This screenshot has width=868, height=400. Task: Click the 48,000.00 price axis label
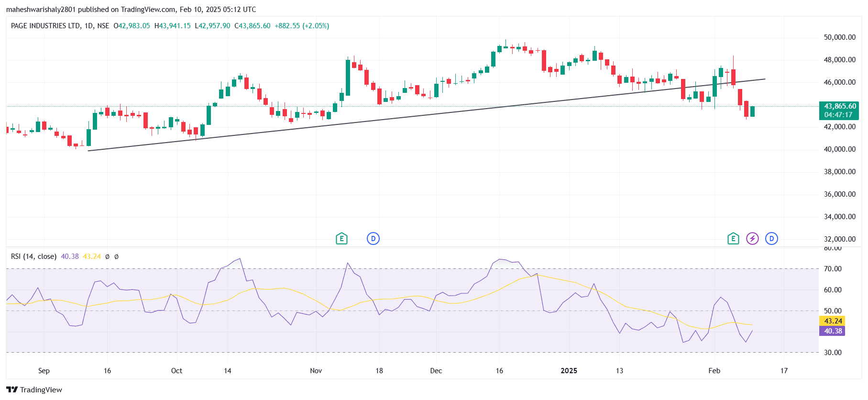(839, 60)
